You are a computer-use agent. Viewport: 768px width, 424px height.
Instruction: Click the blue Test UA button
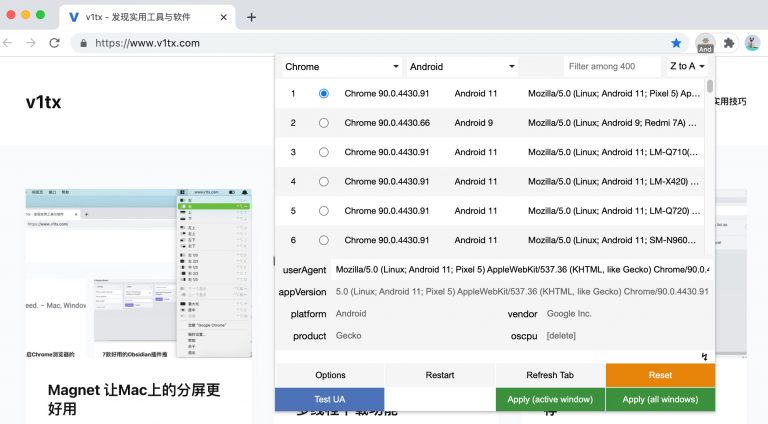click(330, 400)
